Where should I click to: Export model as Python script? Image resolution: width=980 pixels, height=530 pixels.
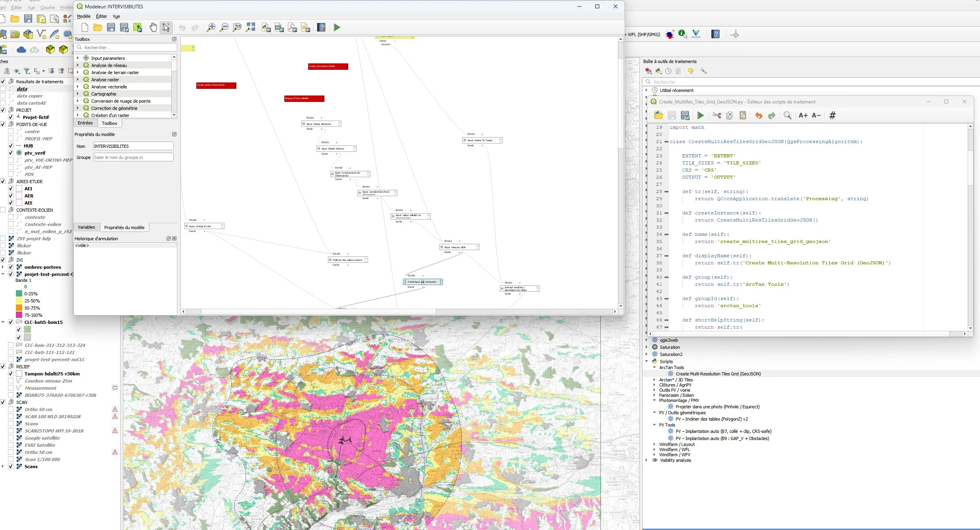[266, 27]
